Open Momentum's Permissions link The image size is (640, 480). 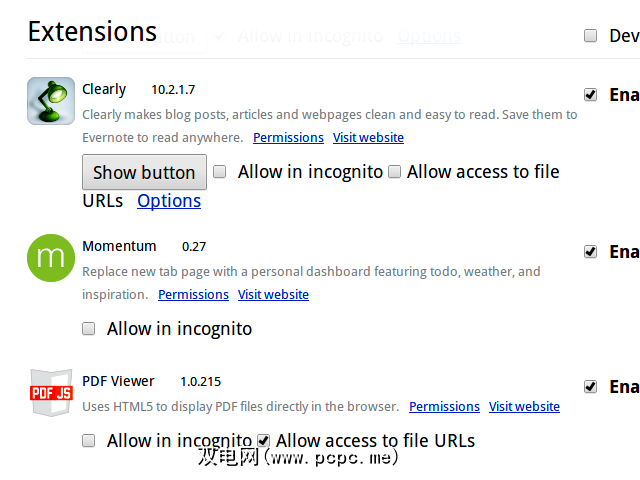coord(193,295)
